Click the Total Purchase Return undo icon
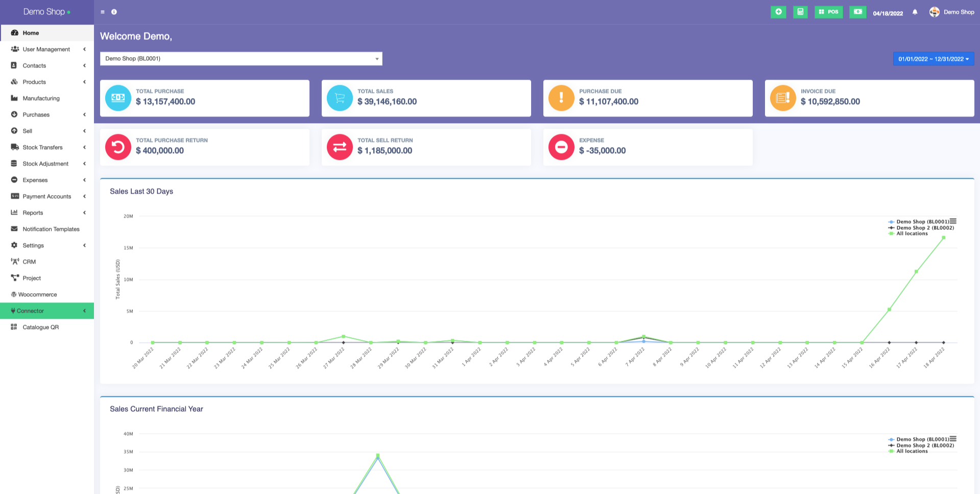 tap(118, 147)
